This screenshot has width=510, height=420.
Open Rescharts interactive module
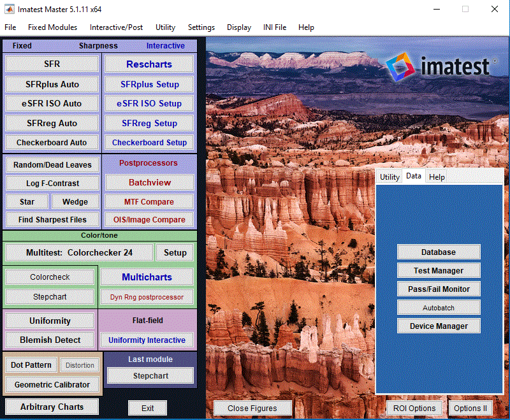149,64
